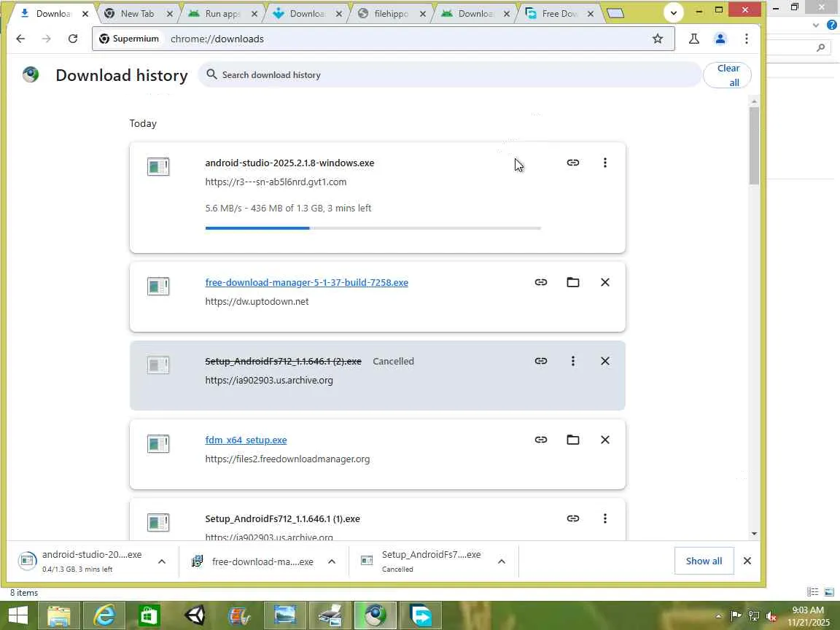Click the android-studio download progress bar
Screen dimensions: 840x630
click(373, 228)
